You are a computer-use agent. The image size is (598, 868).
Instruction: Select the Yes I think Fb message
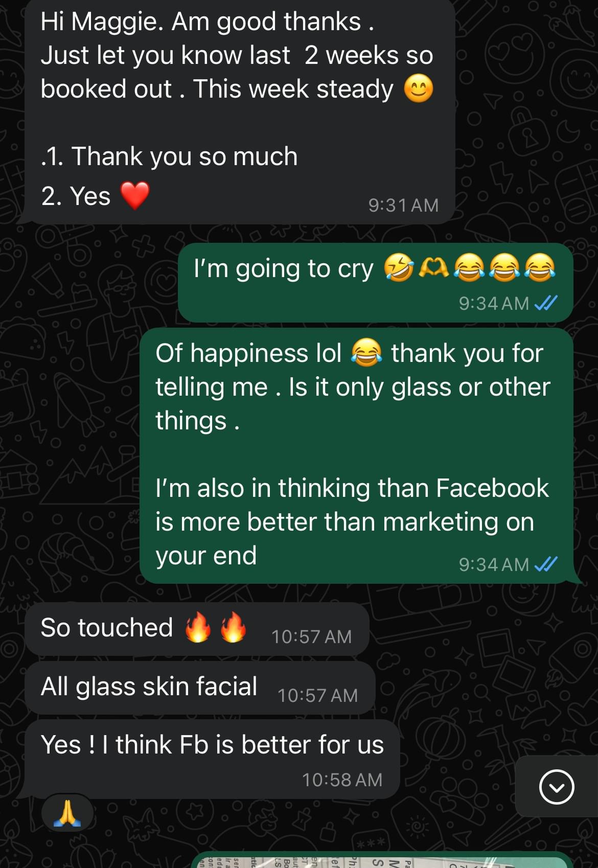coord(212,759)
